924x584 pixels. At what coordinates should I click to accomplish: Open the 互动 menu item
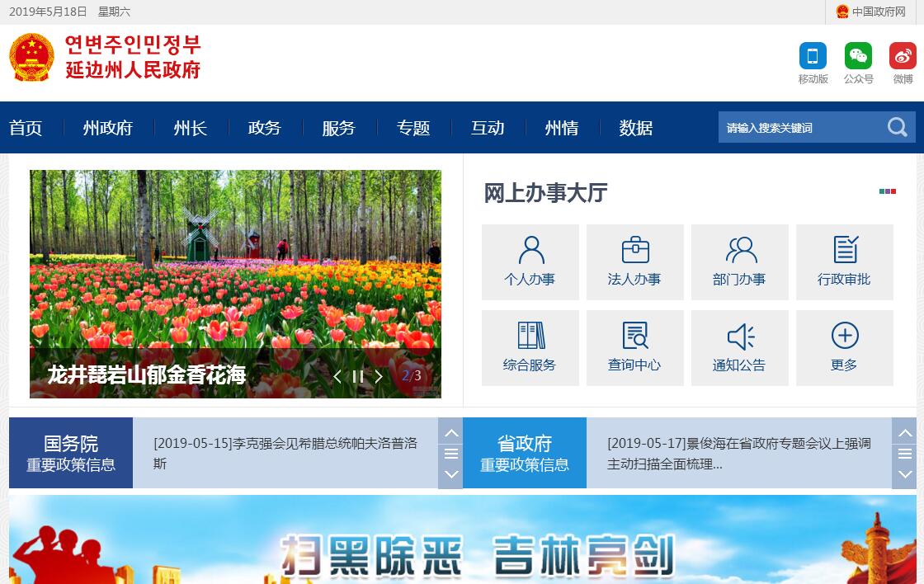pyautogui.click(x=488, y=128)
